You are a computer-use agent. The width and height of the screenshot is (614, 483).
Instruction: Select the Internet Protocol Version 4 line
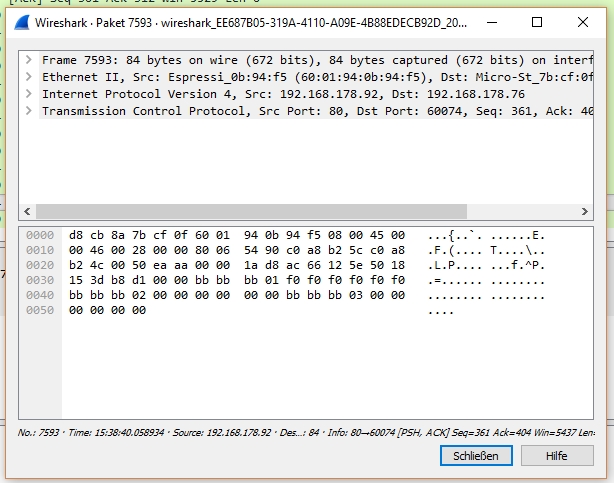(283, 94)
